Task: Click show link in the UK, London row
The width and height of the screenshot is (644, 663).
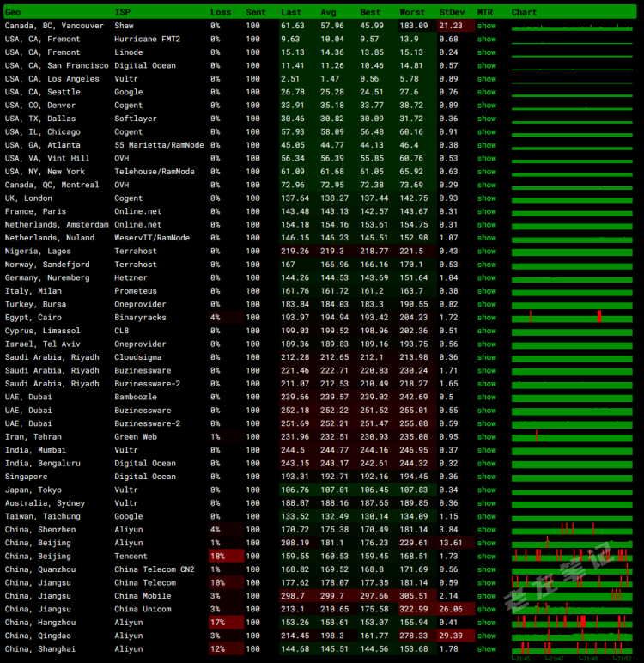Action: [487, 198]
